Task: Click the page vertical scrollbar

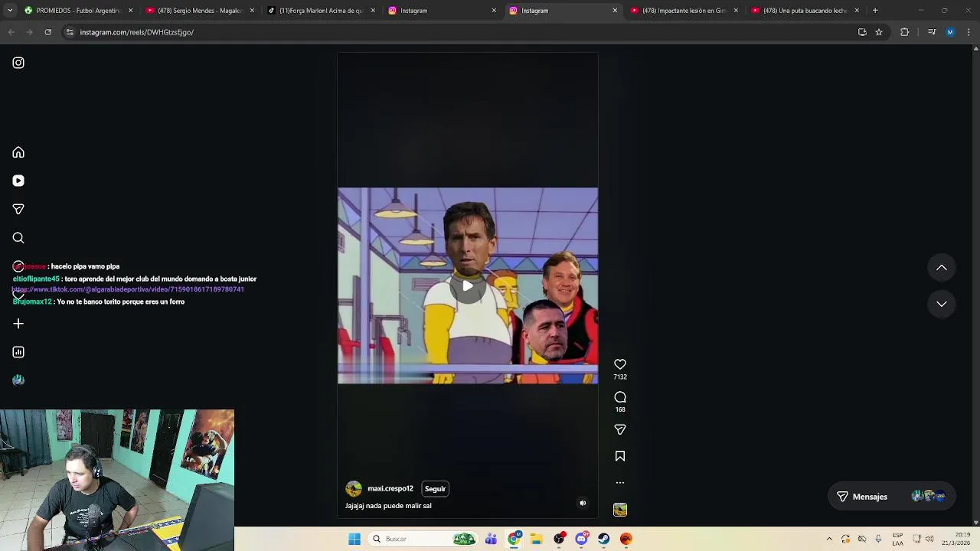Action: 975,285
